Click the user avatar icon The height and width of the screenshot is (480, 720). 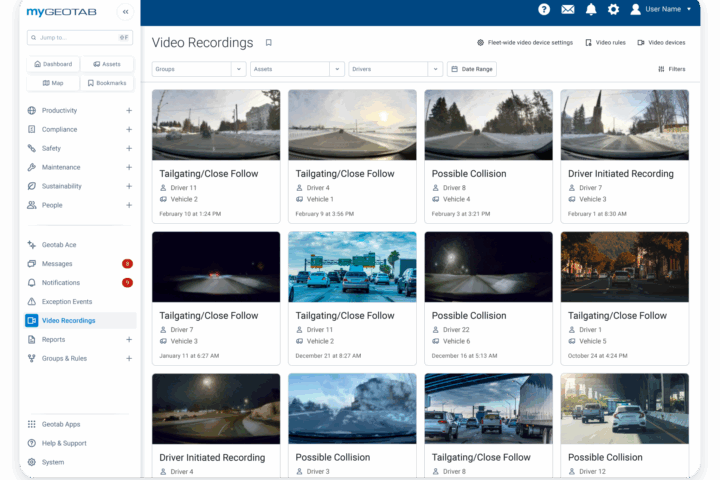click(636, 9)
